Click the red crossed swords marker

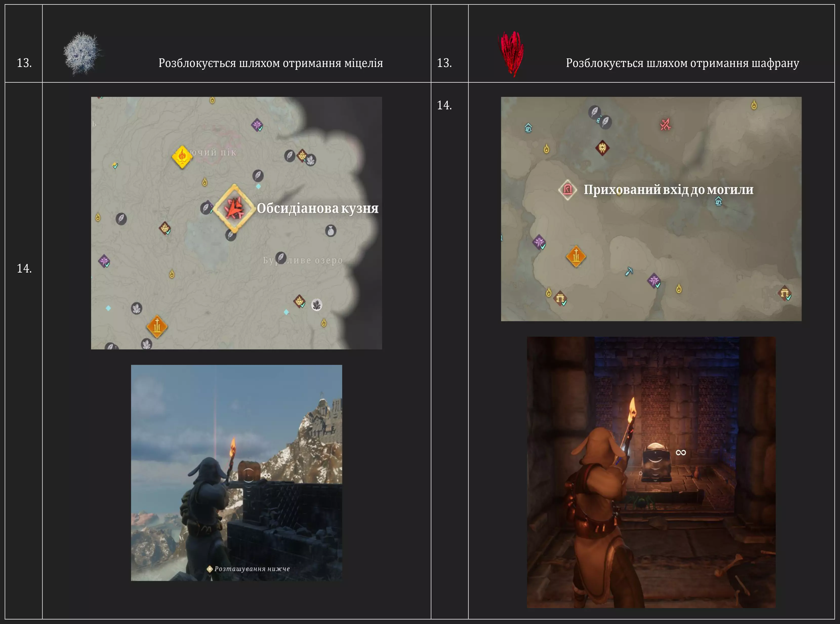[665, 124]
